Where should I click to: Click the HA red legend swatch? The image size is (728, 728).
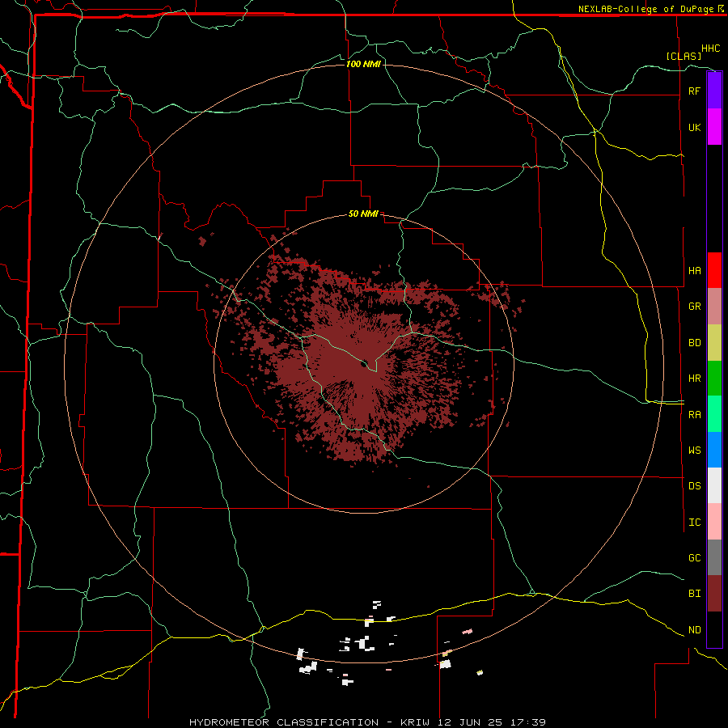coord(714,270)
